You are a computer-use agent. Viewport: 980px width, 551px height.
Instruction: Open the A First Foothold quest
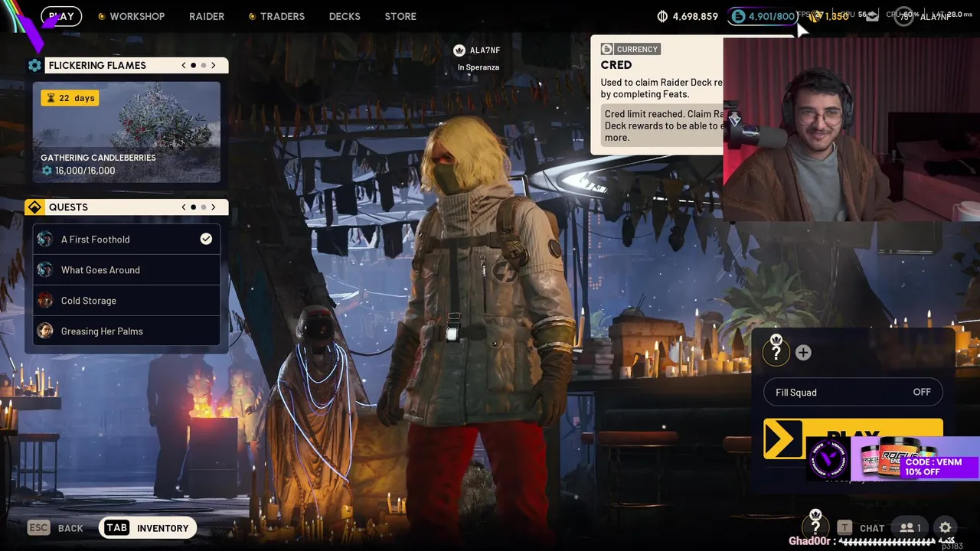(x=126, y=240)
